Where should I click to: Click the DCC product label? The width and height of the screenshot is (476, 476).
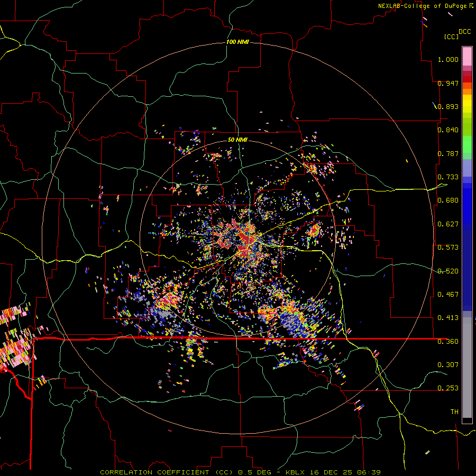click(464, 32)
